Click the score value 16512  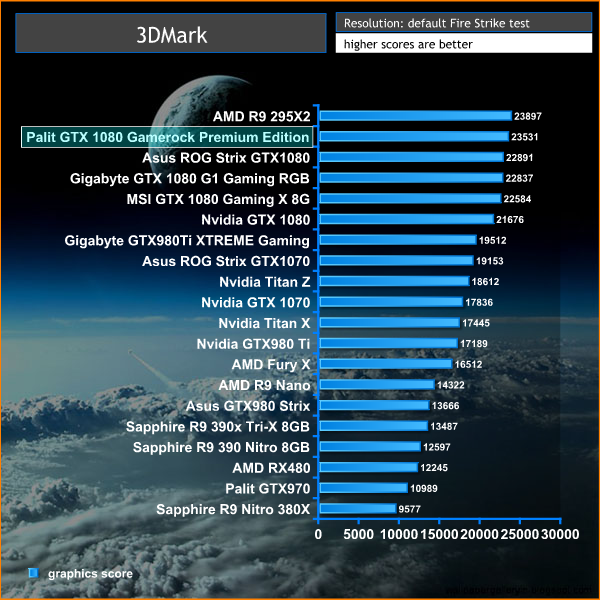(x=468, y=364)
